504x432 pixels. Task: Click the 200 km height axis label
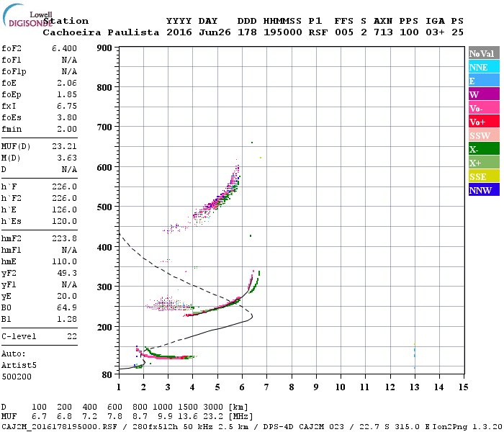[104, 327]
